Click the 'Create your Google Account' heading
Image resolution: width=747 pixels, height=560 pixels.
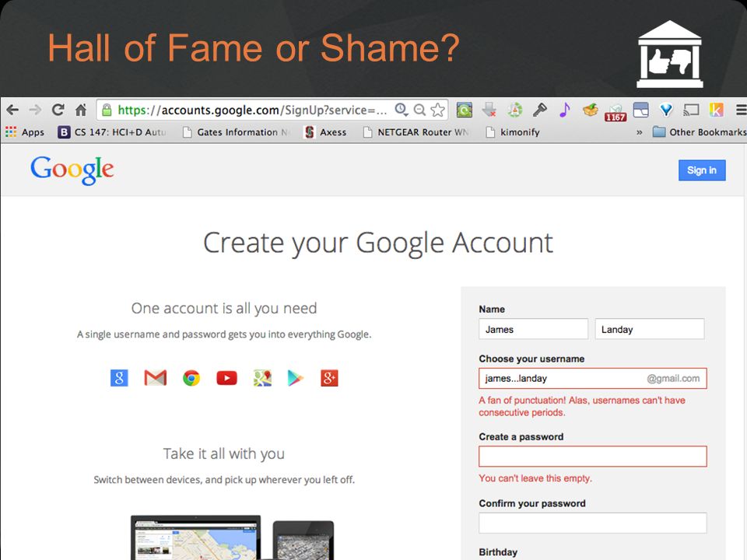click(x=378, y=243)
